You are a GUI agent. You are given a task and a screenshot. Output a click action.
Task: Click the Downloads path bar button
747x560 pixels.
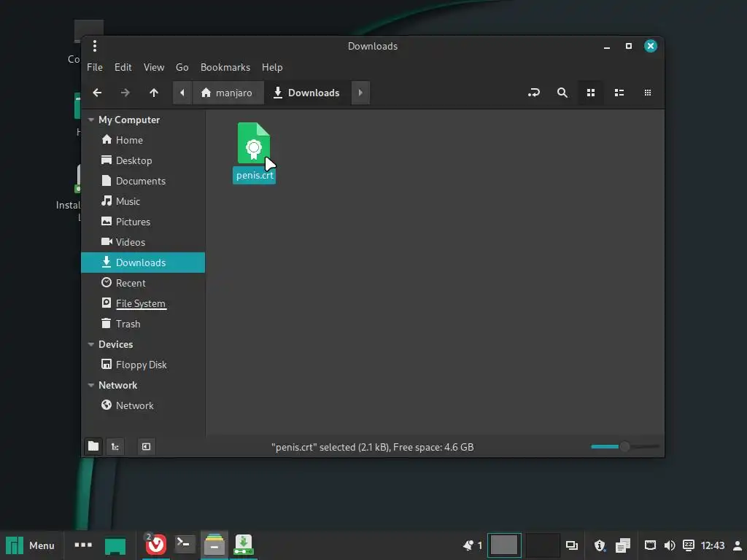pos(307,93)
